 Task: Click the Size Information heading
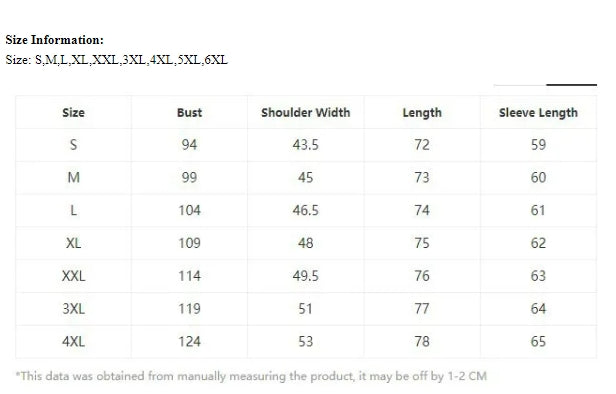tap(55, 40)
